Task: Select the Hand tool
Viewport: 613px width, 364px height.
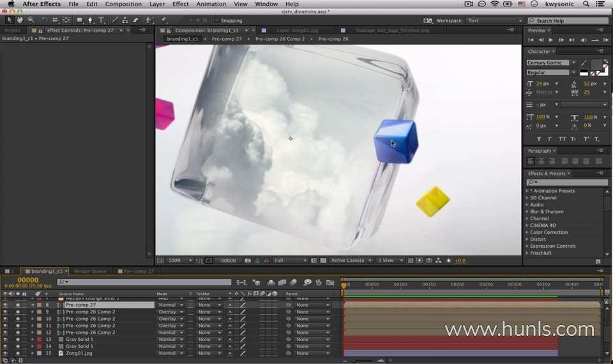Action: click(x=20, y=20)
